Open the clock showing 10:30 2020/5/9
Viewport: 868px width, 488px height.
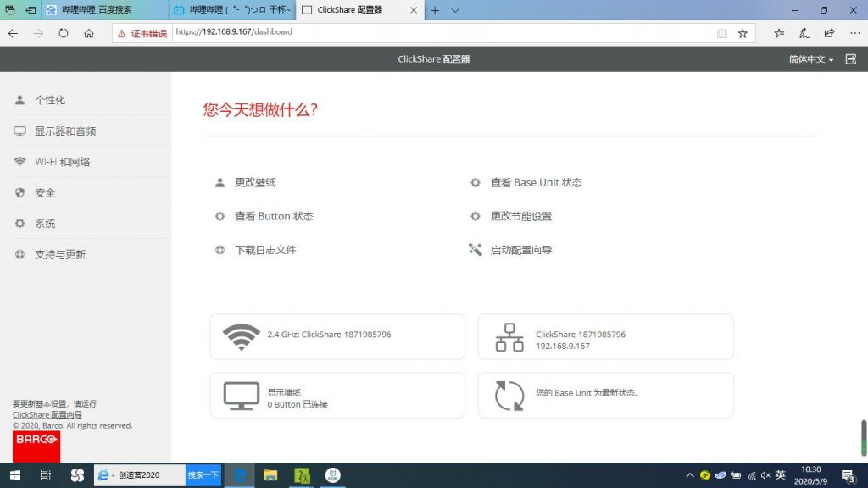pos(811,475)
